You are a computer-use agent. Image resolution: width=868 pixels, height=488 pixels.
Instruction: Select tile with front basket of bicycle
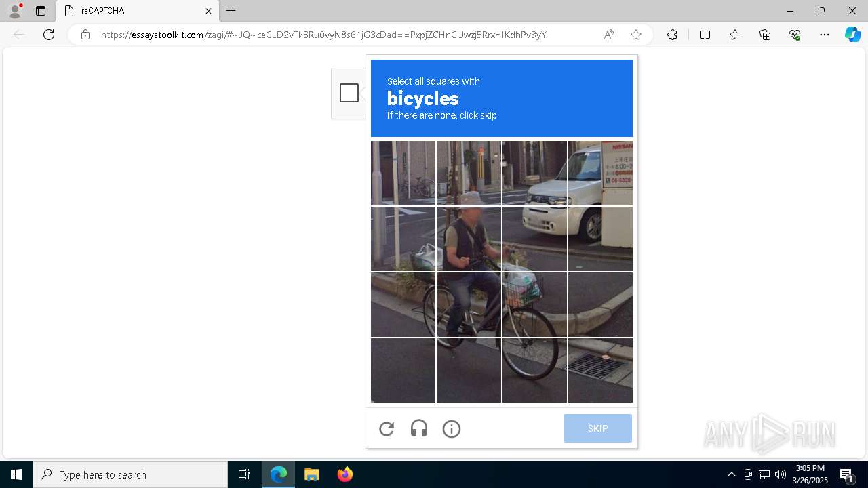click(x=534, y=304)
